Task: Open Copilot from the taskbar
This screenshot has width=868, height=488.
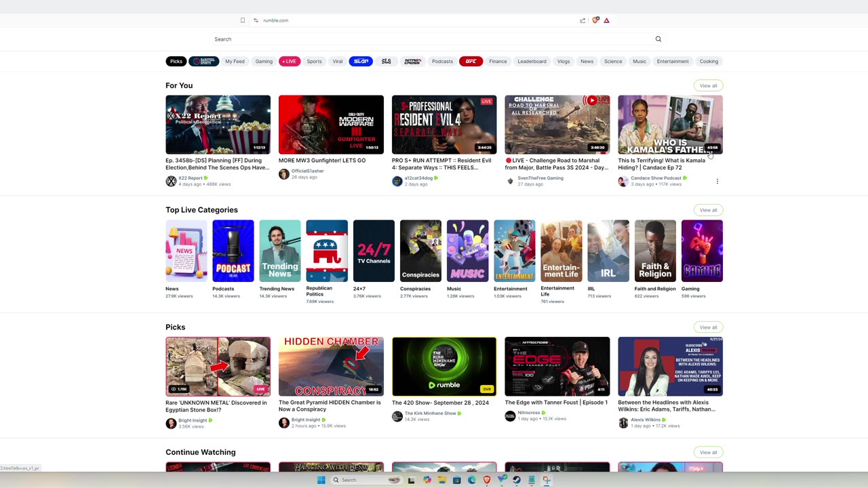Action: pyautogui.click(x=427, y=480)
